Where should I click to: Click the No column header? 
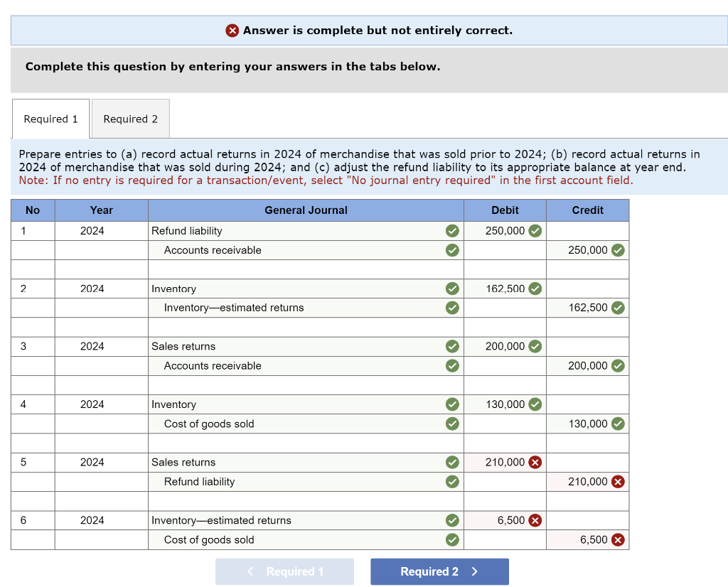pos(33,210)
